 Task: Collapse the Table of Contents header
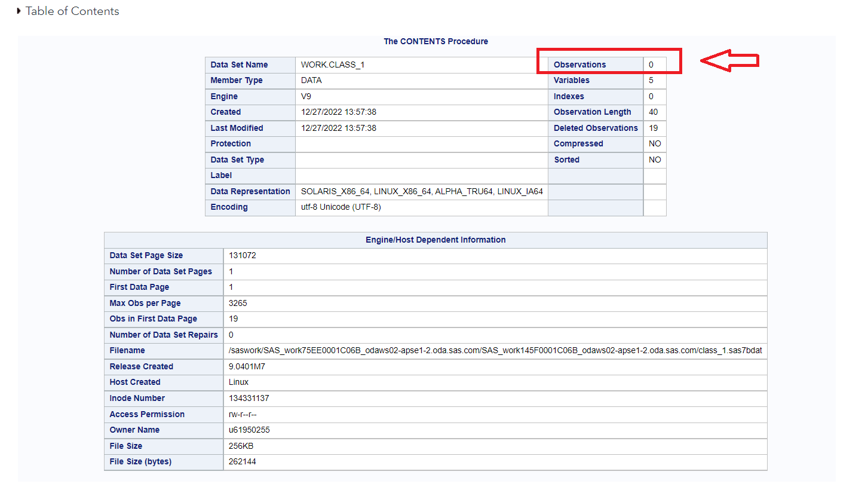72,11
